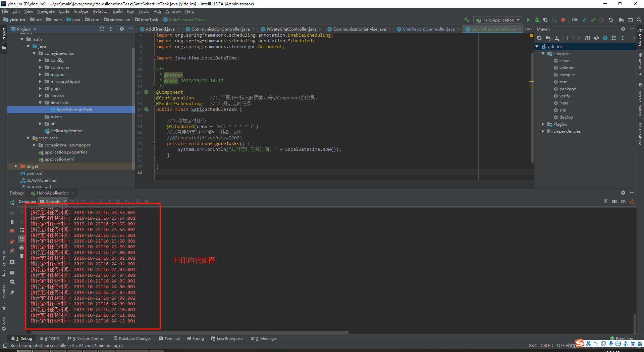644x352 pixels.
Task: Download sources icon in Maven toolbar
Action: pos(557,38)
